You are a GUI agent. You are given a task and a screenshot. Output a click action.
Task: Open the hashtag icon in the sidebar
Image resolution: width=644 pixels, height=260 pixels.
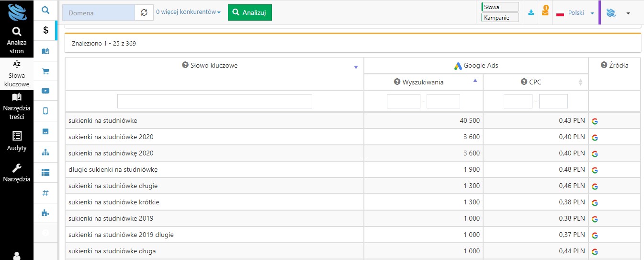point(45,192)
